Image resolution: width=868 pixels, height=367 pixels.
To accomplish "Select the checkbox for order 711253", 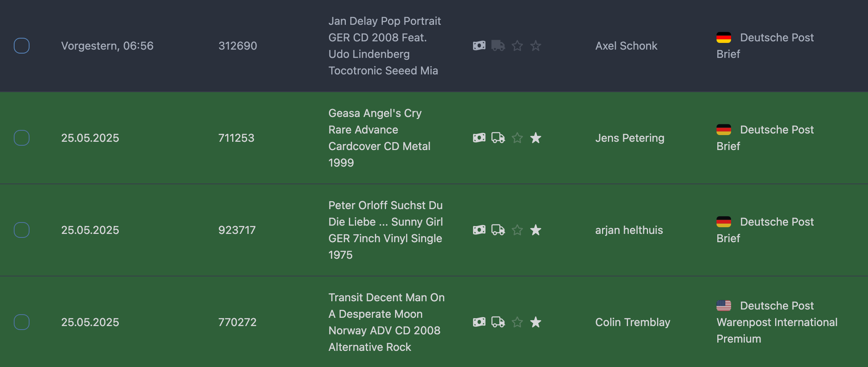I will click(x=22, y=138).
